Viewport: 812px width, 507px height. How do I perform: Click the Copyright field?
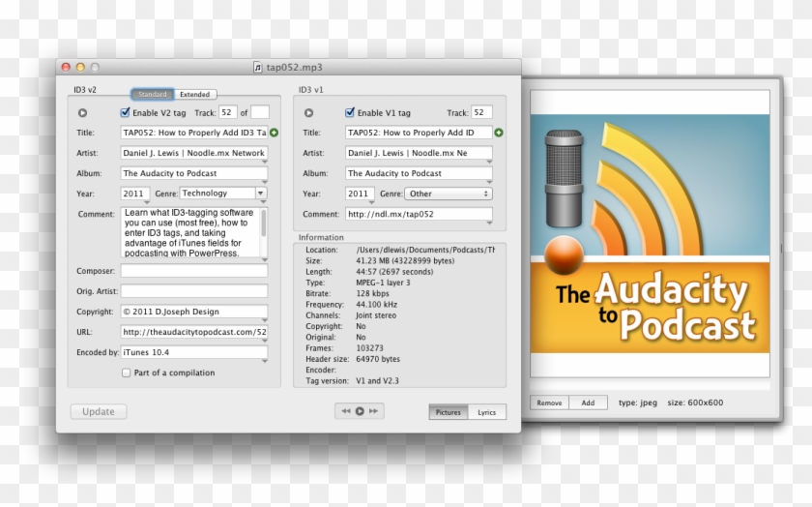click(x=194, y=312)
